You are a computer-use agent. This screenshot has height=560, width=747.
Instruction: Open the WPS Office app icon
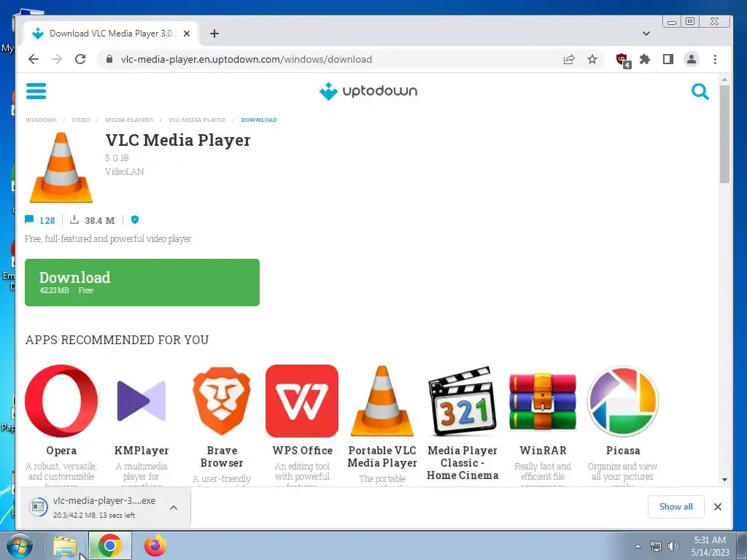(x=302, y=401)
